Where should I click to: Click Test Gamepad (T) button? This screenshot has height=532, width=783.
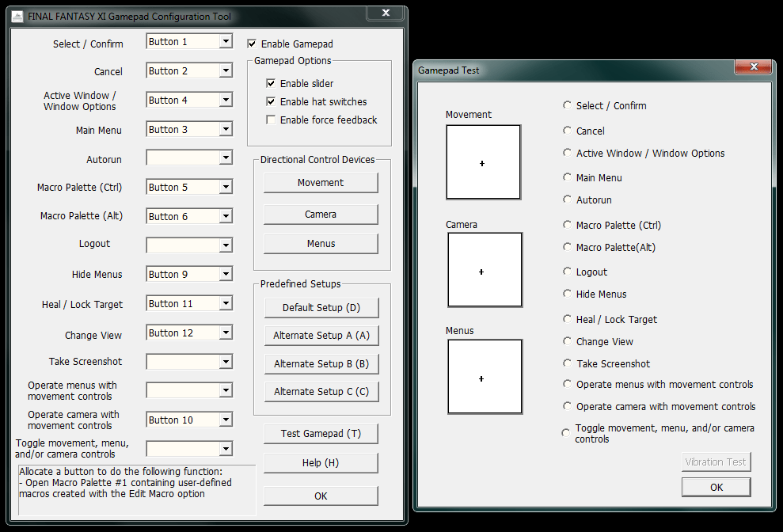321,434
